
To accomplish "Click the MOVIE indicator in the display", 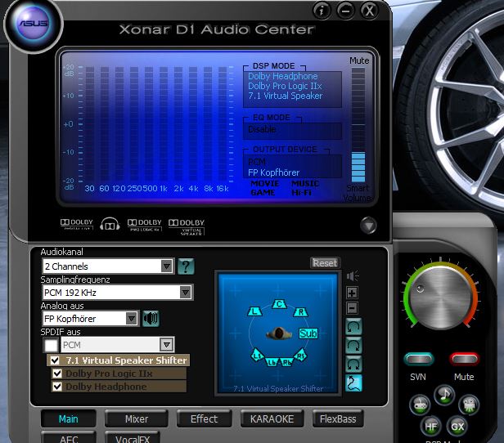I will pos(265,183).
